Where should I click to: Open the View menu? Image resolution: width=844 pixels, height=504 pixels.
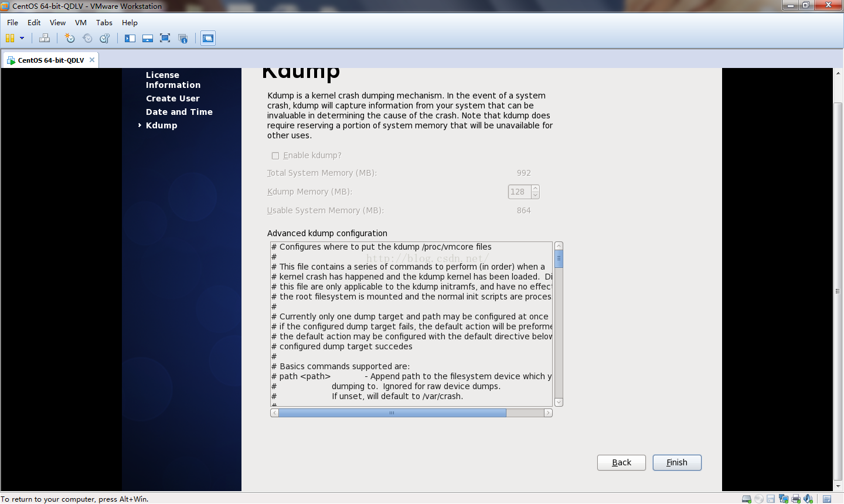(57, 22)
